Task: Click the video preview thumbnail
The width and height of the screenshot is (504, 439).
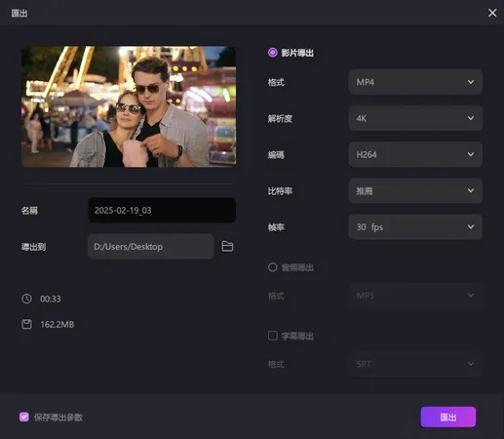Action: coord(129,106)
